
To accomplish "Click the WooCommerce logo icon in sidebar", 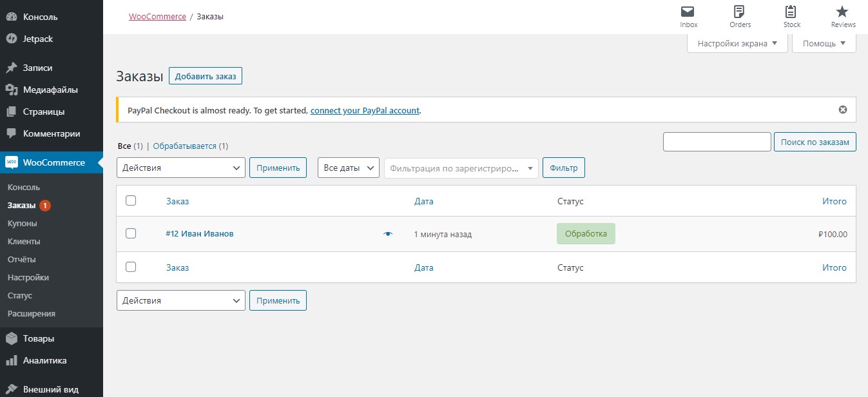I will tap(12, 162).
